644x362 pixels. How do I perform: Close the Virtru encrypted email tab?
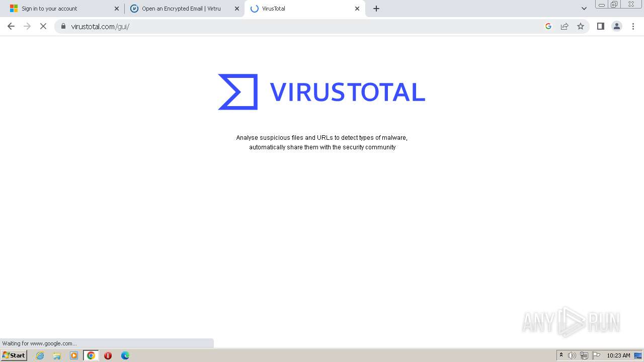pos(237,9)
